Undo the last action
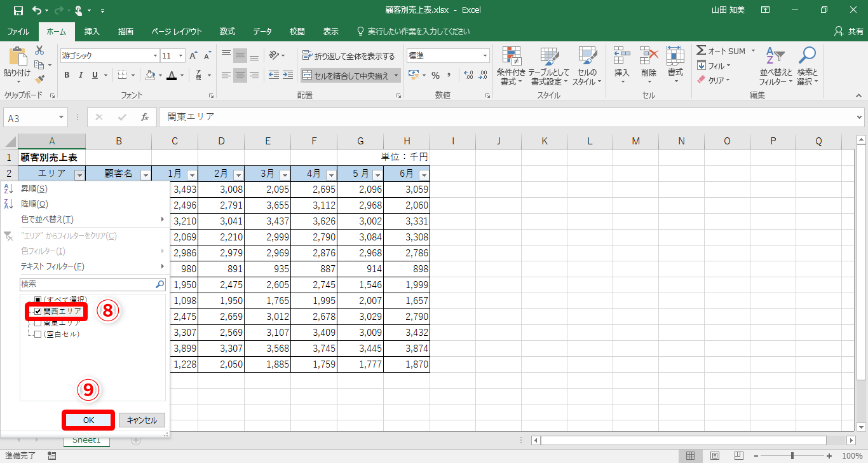868x463 pixels. [37, 10]
